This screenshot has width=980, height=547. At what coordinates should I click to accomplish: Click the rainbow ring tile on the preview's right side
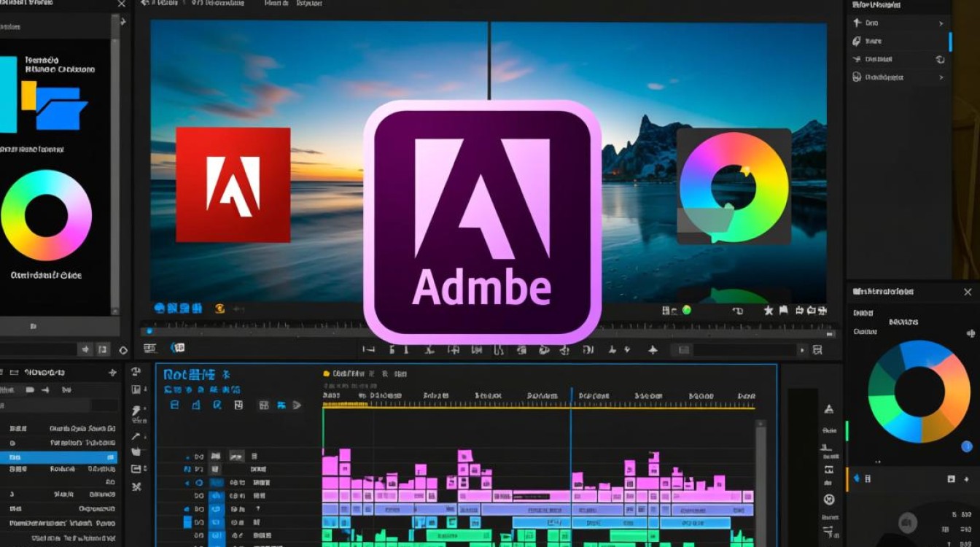[734, 186]
